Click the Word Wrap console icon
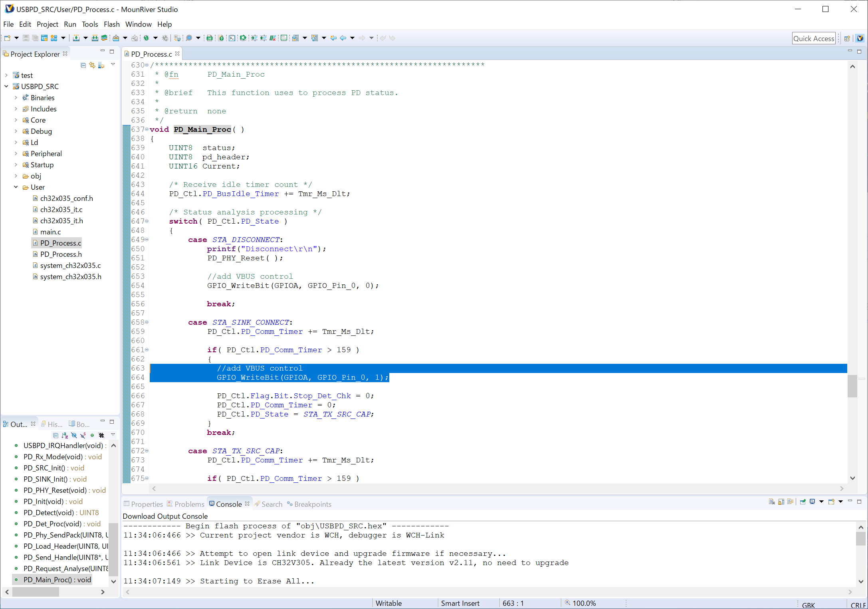 (x=790, y=502)
